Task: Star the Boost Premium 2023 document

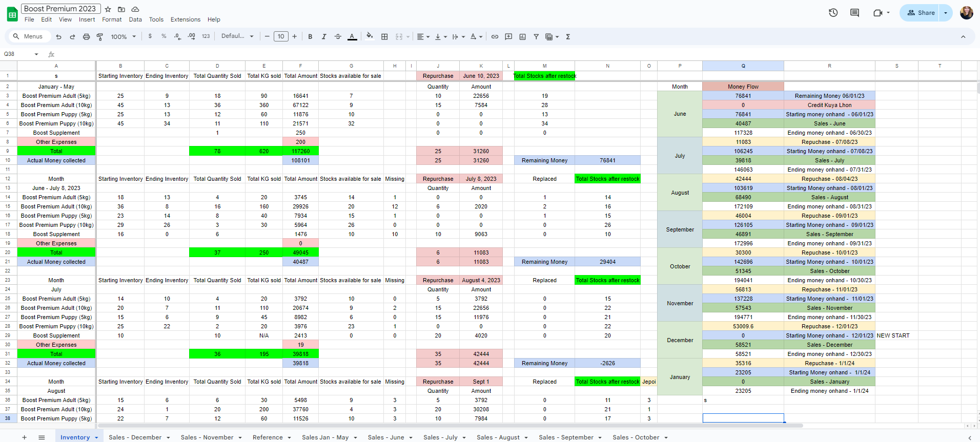Action: [x=108, y=9]
